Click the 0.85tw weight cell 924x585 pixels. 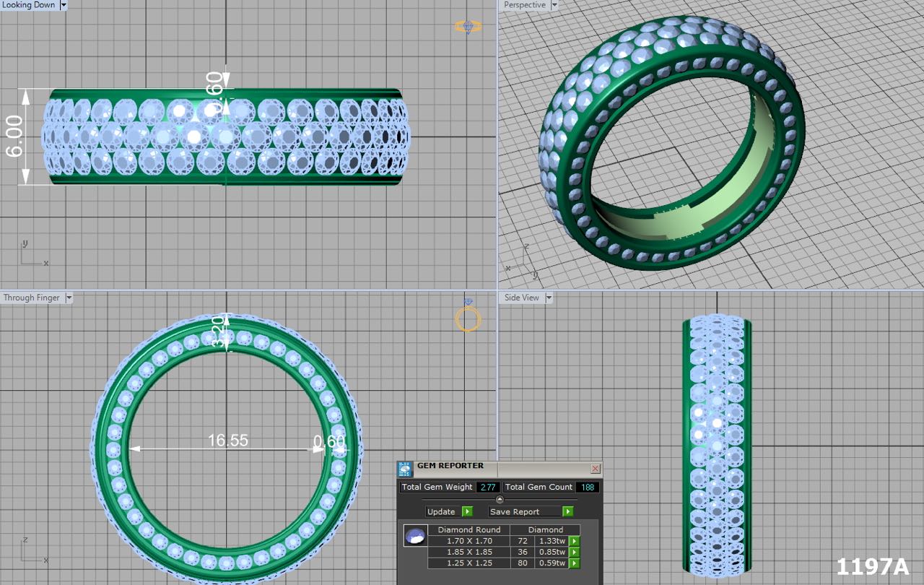[552, 552]
